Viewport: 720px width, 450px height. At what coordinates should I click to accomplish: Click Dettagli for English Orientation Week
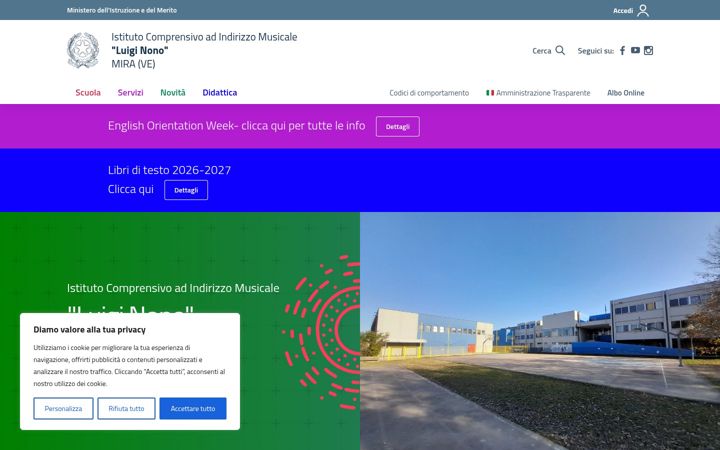(x=398, y=127)
